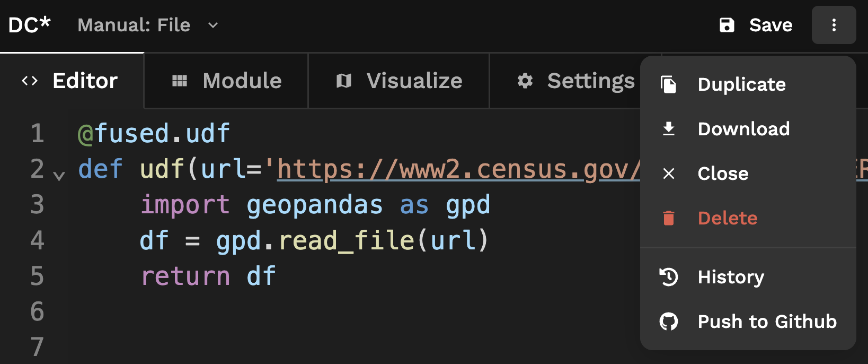The height and width of the screenshot is (364, 868).
Task: Click the floppy disk Save icon
Action: click(727, 25)
